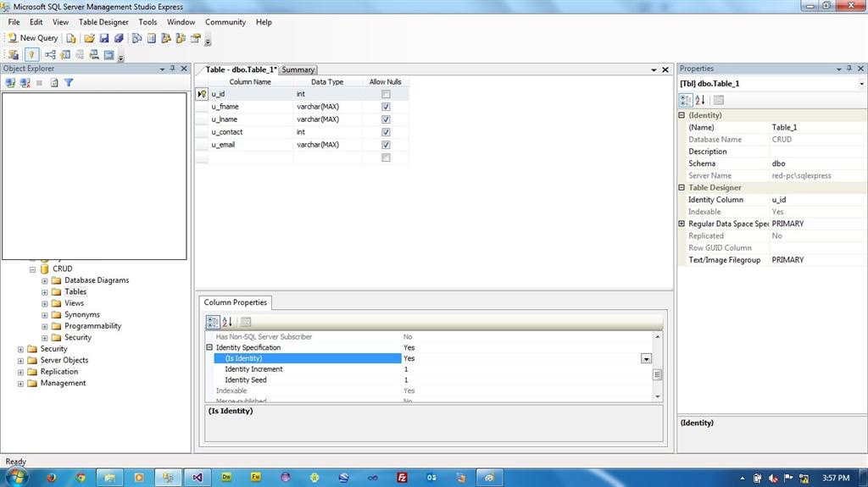Expand the Programmability folder

pos(45,327)
